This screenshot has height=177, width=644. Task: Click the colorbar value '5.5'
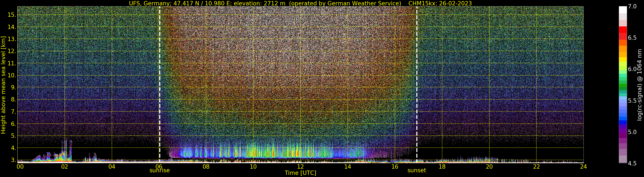point(632,101)
